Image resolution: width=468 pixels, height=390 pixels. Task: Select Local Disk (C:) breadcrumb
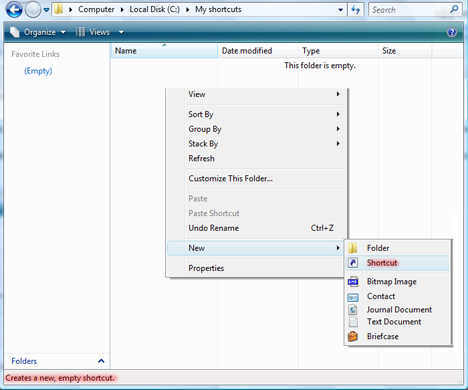(x=154, y=9)
